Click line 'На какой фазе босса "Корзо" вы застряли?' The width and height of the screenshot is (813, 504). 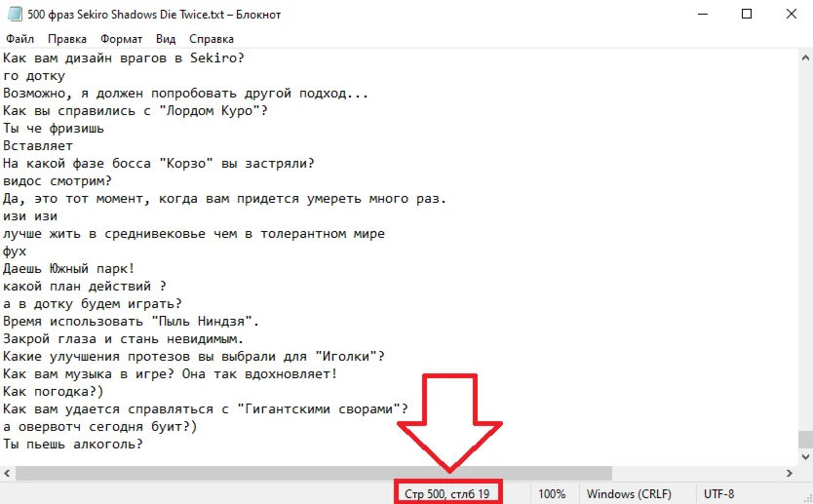pos(159,164)
